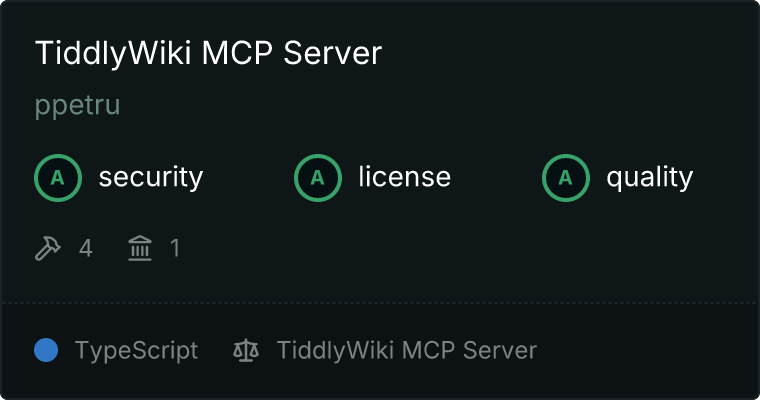
Task: Click the letter A inside quality ring
Action: (566, 178)
